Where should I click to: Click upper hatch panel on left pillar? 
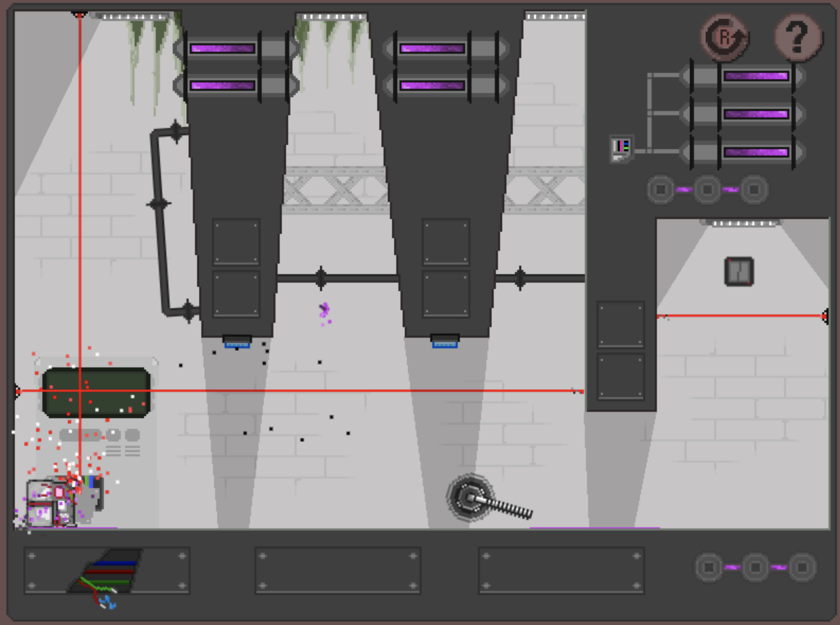[236, 242]
